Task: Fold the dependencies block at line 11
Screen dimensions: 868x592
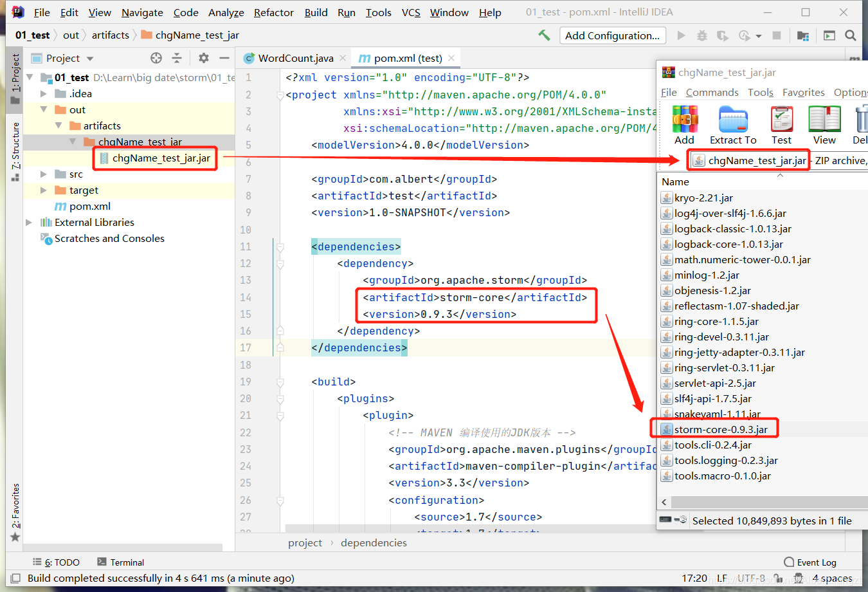Action: pos(280,246)
